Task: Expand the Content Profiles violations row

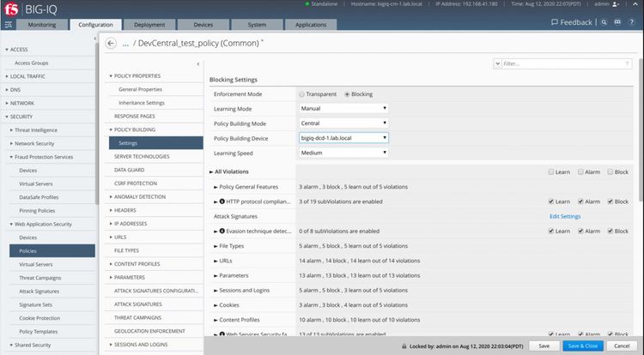Action: (x=216, y=320)
